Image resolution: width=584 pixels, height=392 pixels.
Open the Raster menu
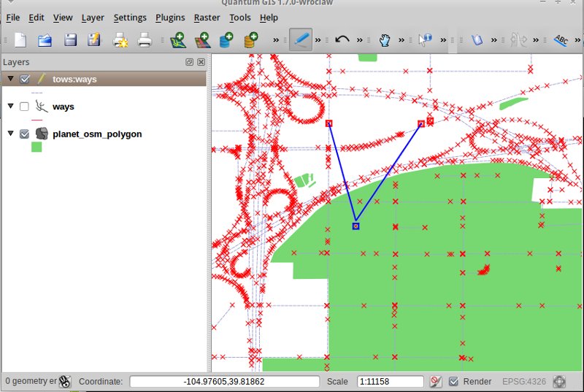point(207,18)
